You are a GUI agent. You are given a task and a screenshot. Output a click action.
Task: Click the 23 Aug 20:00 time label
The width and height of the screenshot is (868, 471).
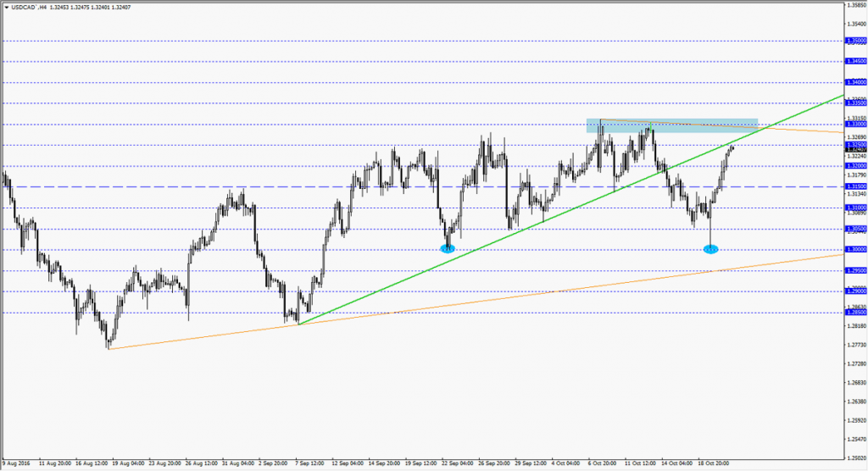(165, 463)
